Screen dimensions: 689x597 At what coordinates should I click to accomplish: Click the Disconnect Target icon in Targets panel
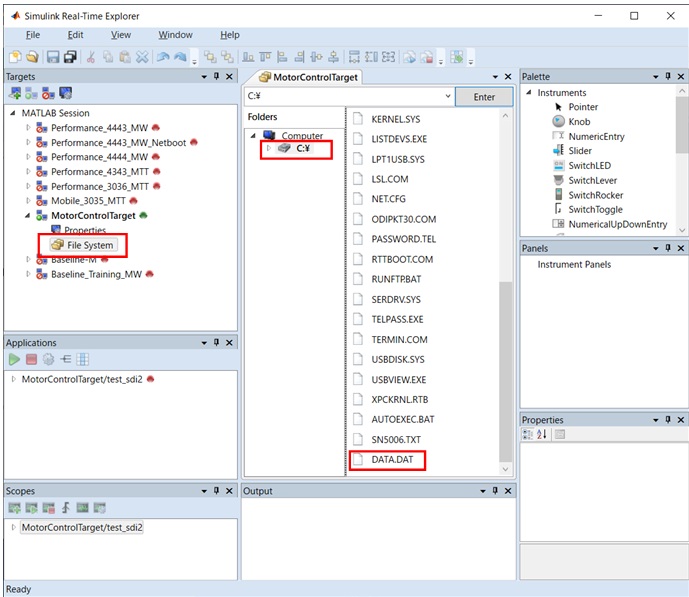click(48, 93)
